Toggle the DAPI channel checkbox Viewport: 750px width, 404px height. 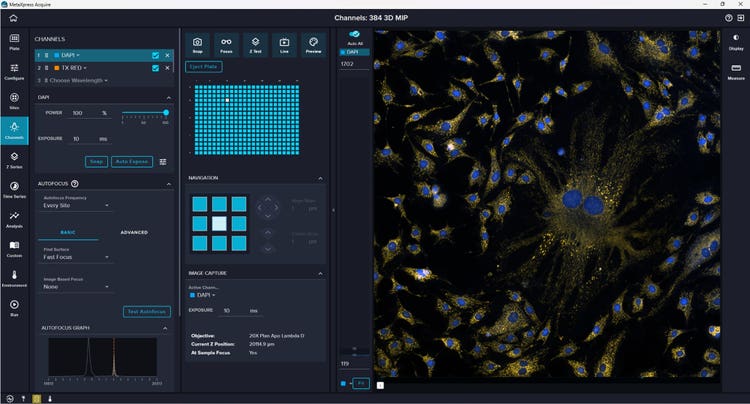coord(155,55)
